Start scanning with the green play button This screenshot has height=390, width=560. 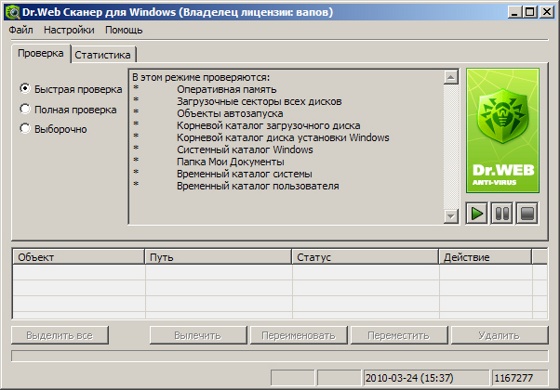coord(477,214)
